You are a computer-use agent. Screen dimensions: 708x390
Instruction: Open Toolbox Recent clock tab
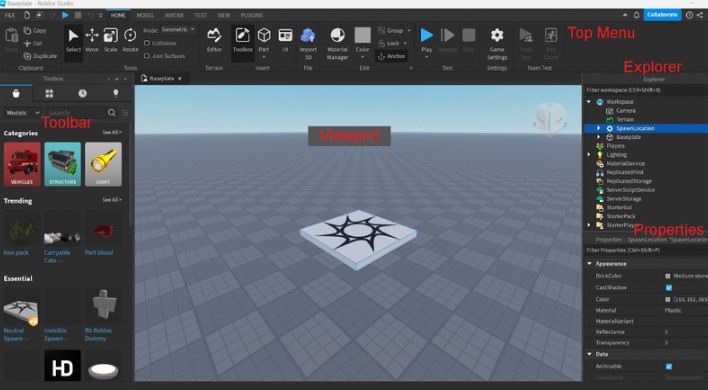click(x=82, y=93)
